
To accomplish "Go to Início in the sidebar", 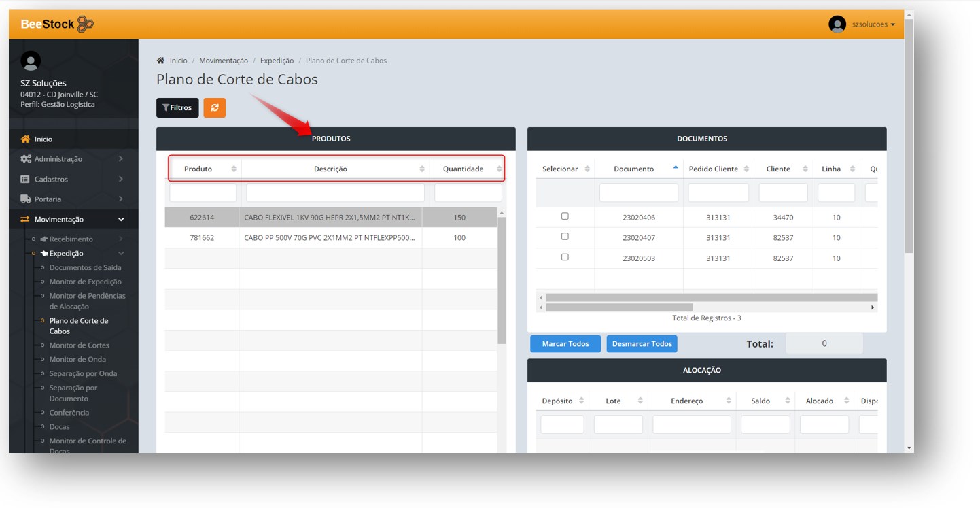I will (x=43, y=139).
